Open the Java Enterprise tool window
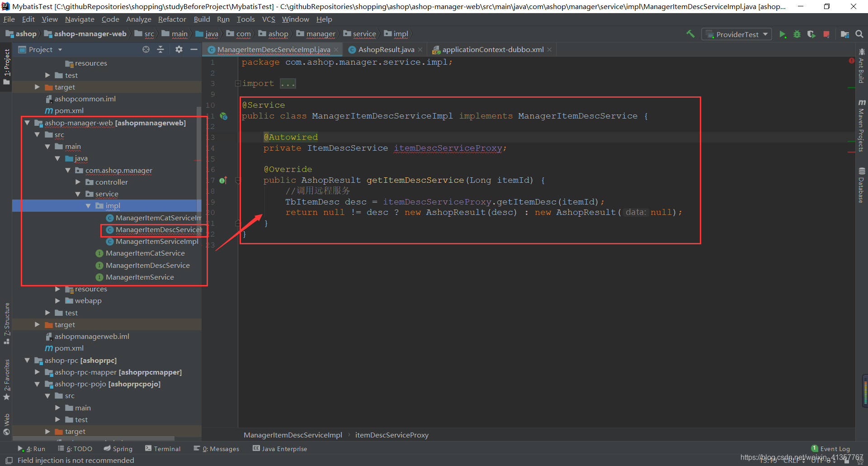The image size is (868, 466). pos(280,449)
